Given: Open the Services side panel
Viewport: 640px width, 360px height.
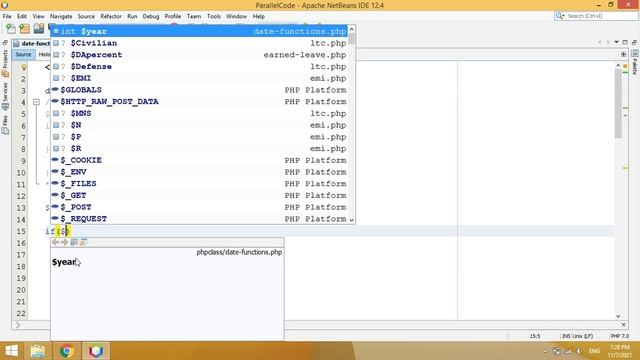Looking at the screenshot, I should [5, 96].
